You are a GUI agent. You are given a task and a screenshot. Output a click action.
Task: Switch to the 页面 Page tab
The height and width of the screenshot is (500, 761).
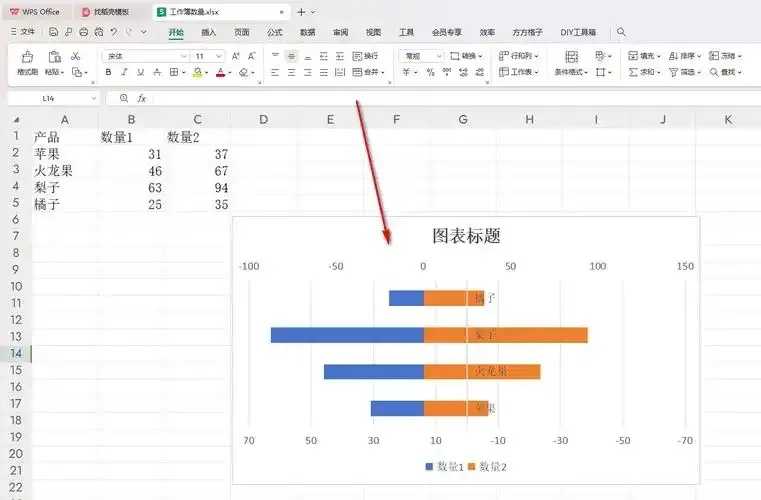(x=241, y=32)
